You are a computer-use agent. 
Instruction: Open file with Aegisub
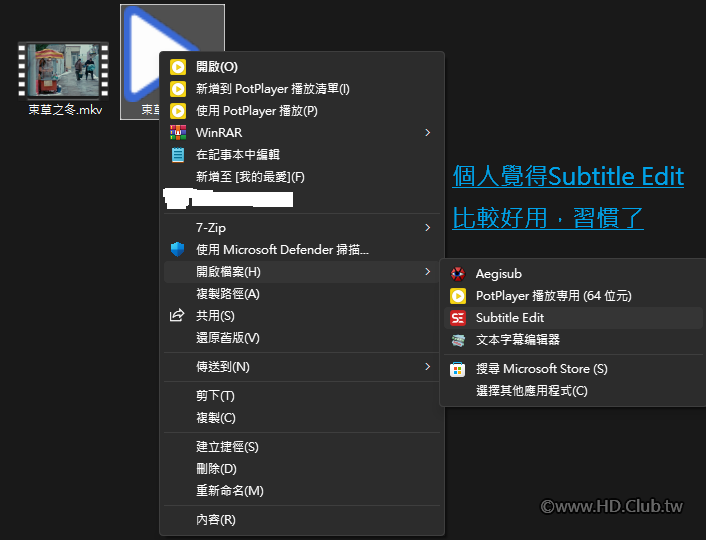click(x=573, y=273)
